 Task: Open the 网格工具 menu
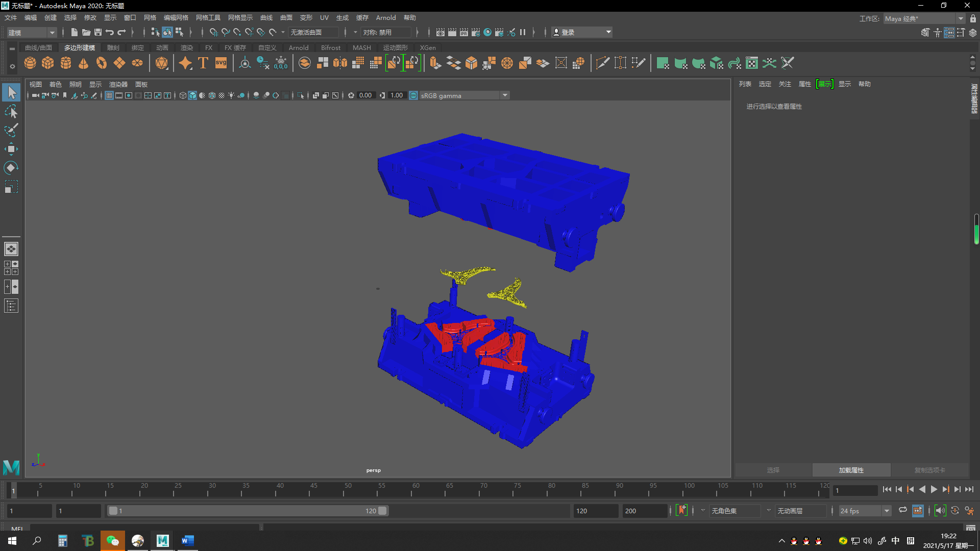coord(208,18)
